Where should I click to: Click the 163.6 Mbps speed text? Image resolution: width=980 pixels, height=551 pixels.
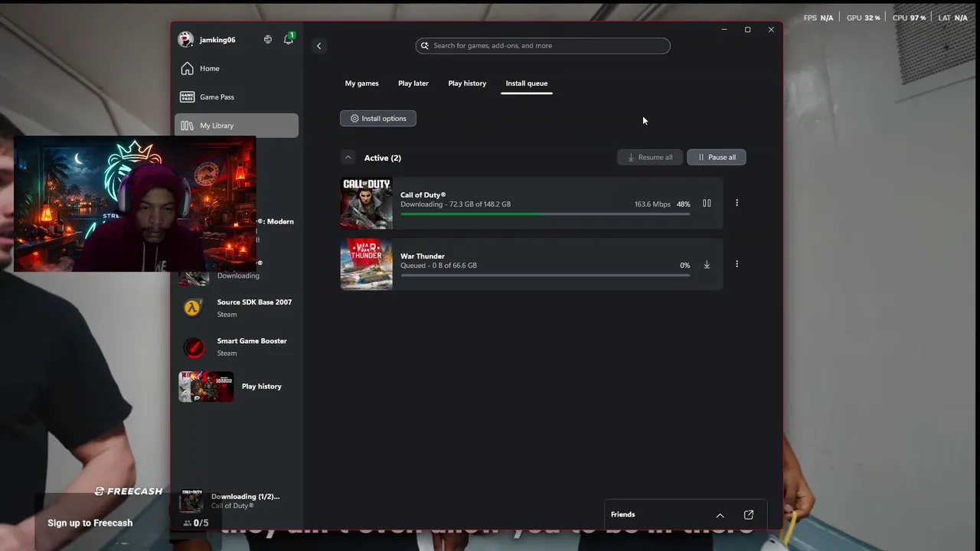tap(652, 204)
